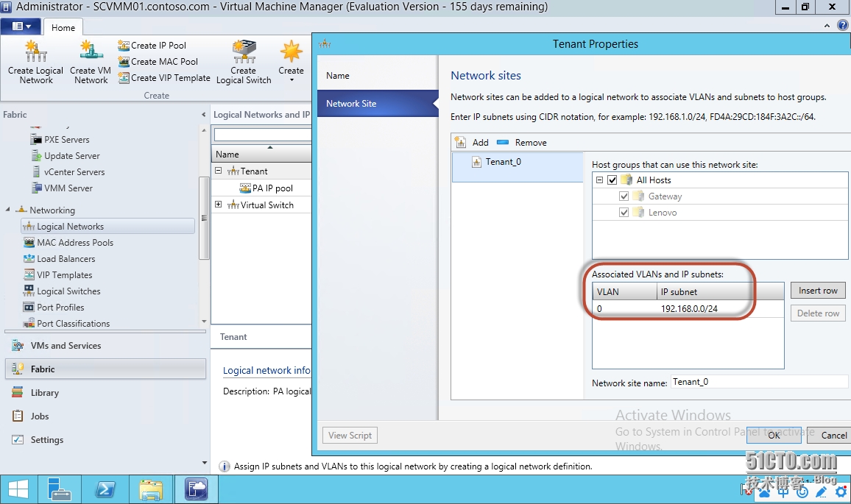This screenshot has height=504, width=851.
Task: Click the Insert row button
Action: point(818,291)
